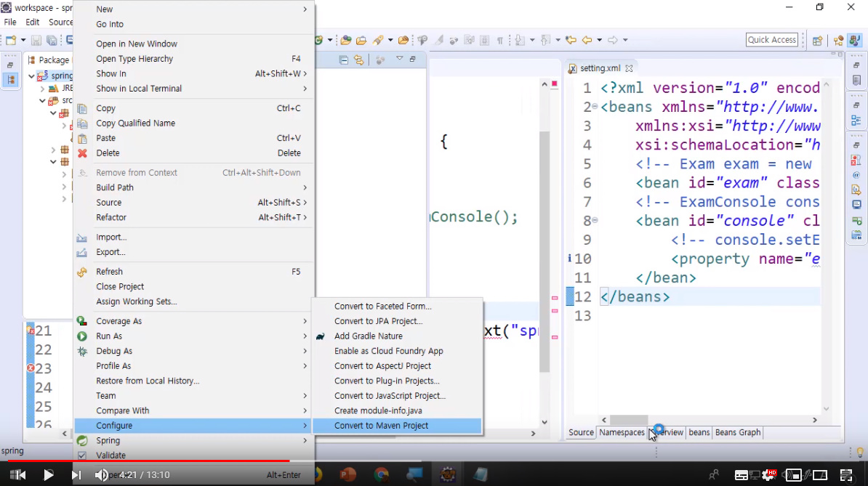Image resolution: width=868 pixels, height=486 pixels.
Task: Collapse the beans element fold on line 2
Action: tap(595, 107)
